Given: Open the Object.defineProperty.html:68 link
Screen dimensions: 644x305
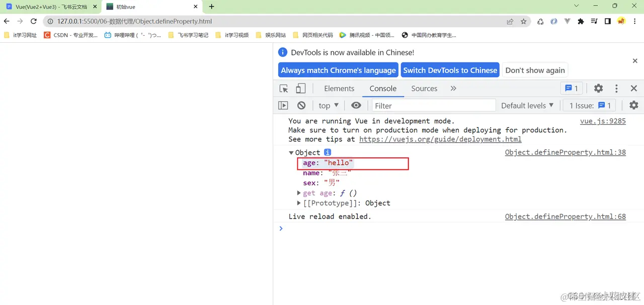Looking at the screenshot, I should (x=566, y=217).
